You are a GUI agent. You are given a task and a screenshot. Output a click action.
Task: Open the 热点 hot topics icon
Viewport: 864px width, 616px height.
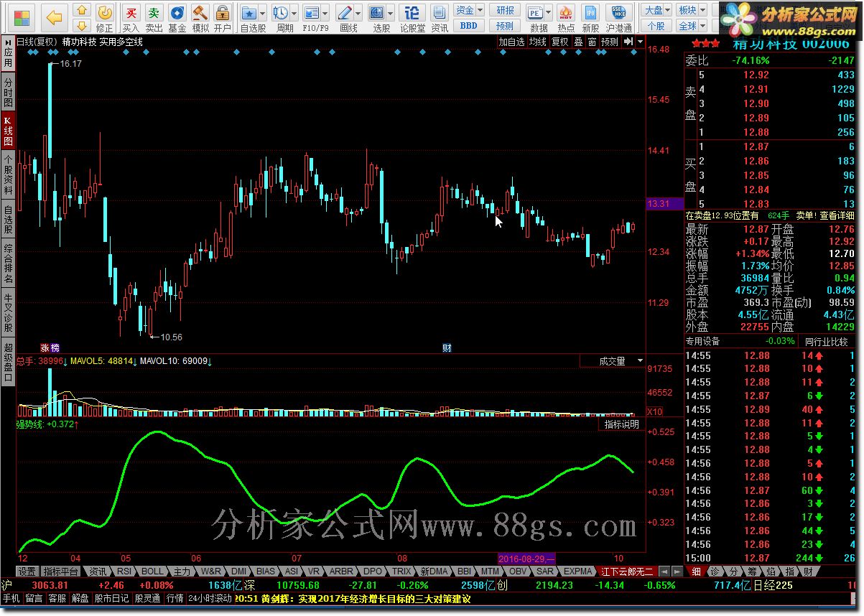(x=566, y=17)
